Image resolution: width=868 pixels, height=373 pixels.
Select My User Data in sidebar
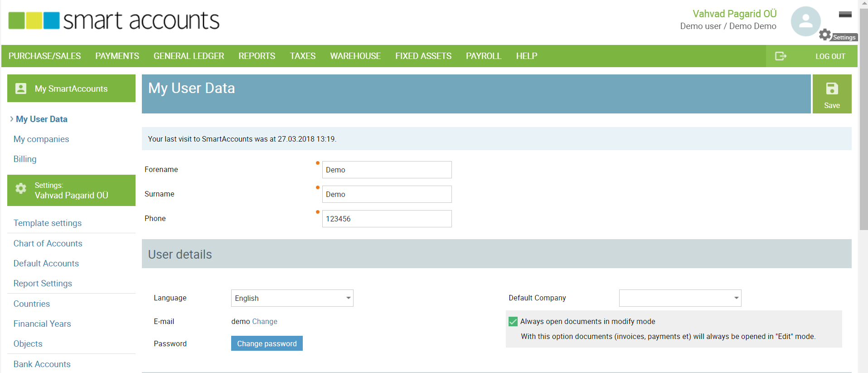(x=42, y=119)
